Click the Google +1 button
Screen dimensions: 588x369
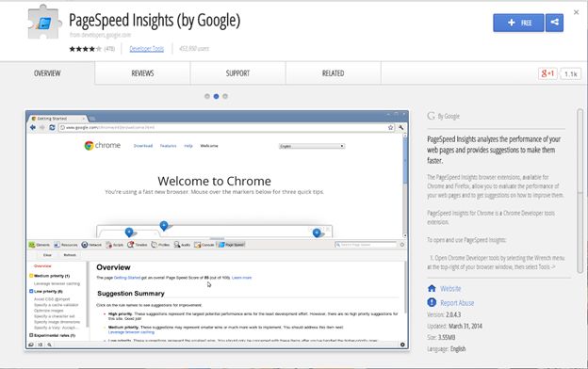click(547, 73)
